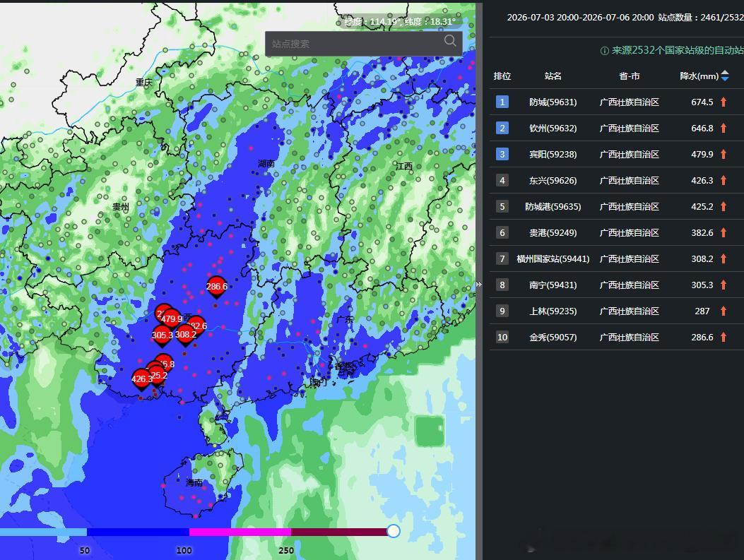The image size is (744, 560).
Task: Collapse the side panel with the divider arrow
Action: 479,285
